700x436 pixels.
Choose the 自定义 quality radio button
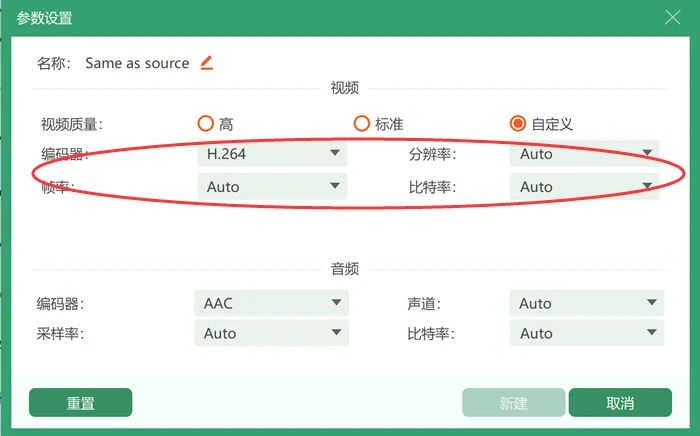[518, 124]
